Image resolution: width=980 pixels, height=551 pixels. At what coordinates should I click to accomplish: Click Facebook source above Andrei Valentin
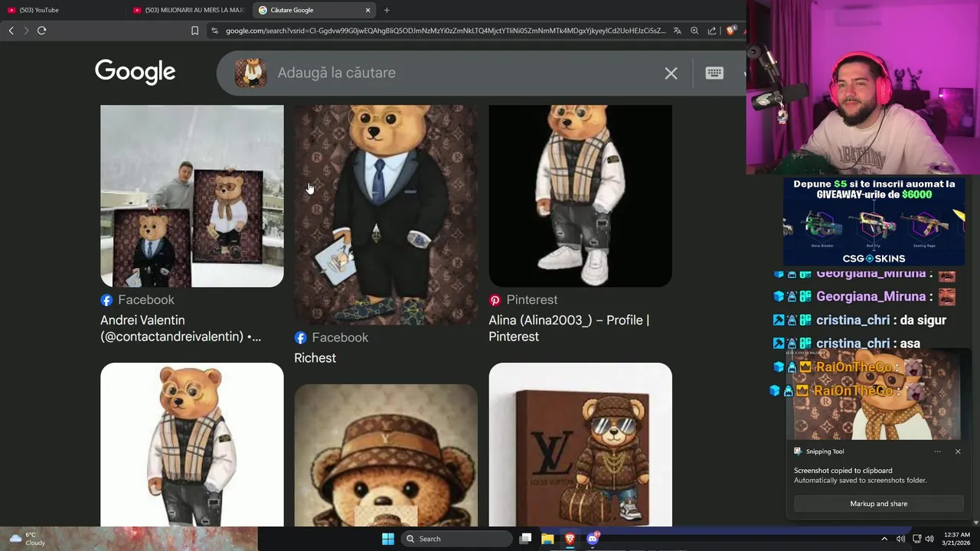coord(138,300)
